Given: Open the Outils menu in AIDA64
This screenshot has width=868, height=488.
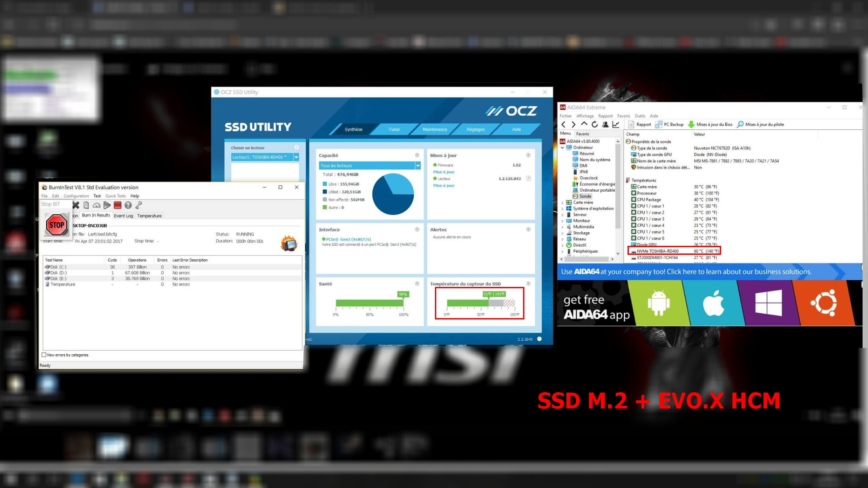Looking at the screenshot, I should 640,116.
